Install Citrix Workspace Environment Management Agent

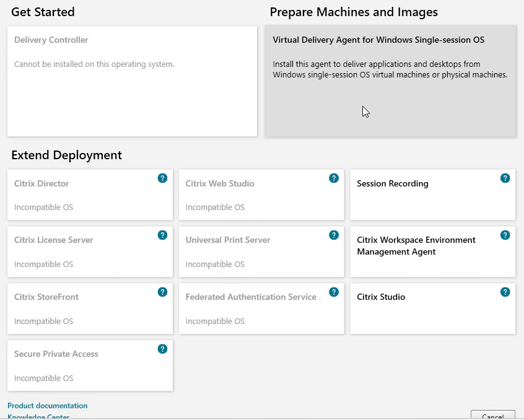[433, 252]
